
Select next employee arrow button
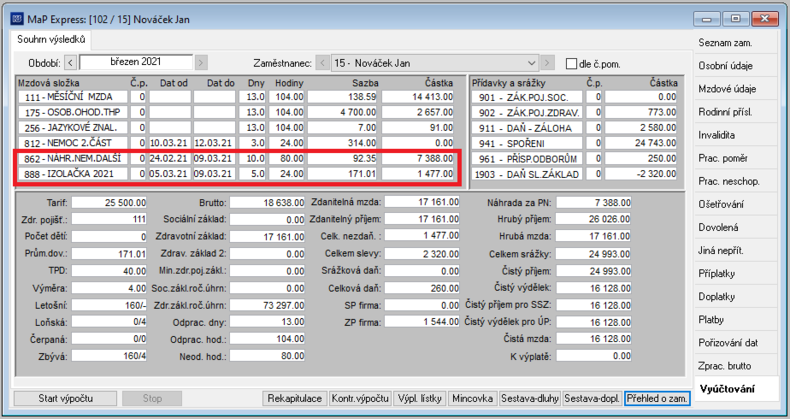pos(548,63)
